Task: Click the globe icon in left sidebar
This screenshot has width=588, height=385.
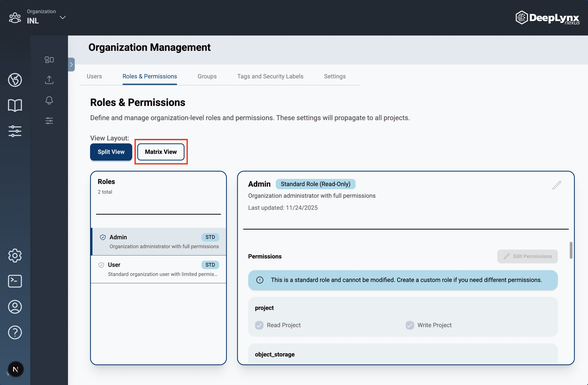Action: point(15,80)
